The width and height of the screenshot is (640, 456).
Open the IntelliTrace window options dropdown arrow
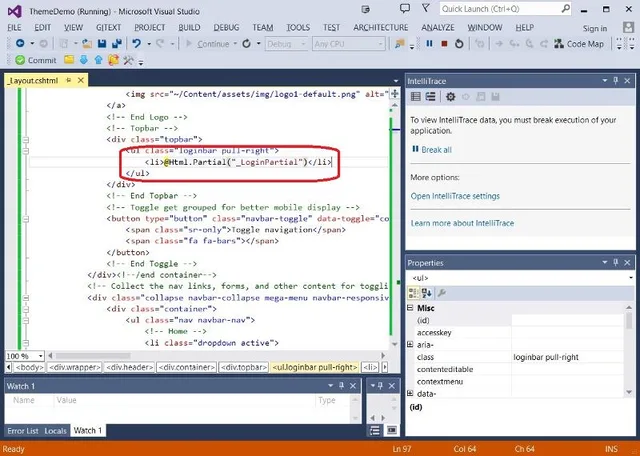pos(605,81)
